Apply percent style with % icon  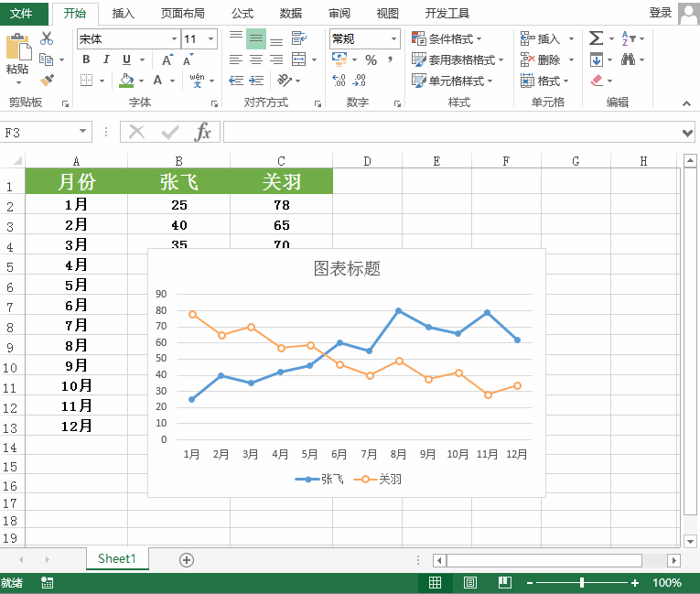[371, 59]
